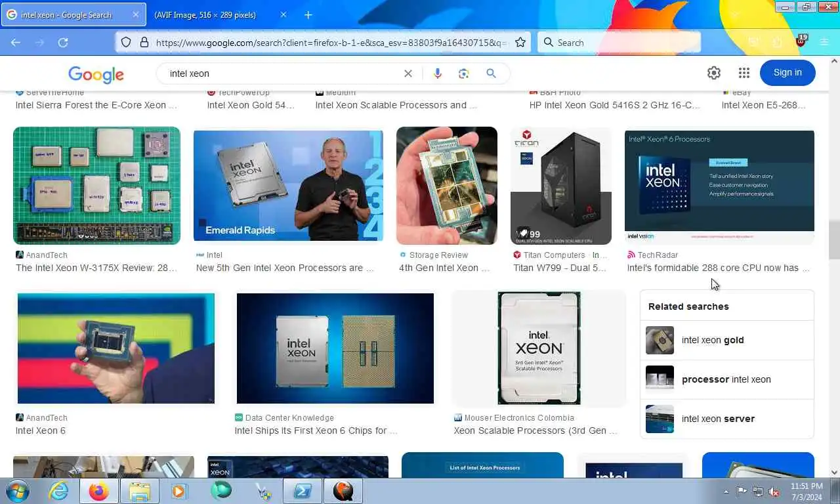This screenshot has width=840, height=504.
Task: Select the intel xeon Google Search tab
Action: pyautogui.click(x=73, y=15)
